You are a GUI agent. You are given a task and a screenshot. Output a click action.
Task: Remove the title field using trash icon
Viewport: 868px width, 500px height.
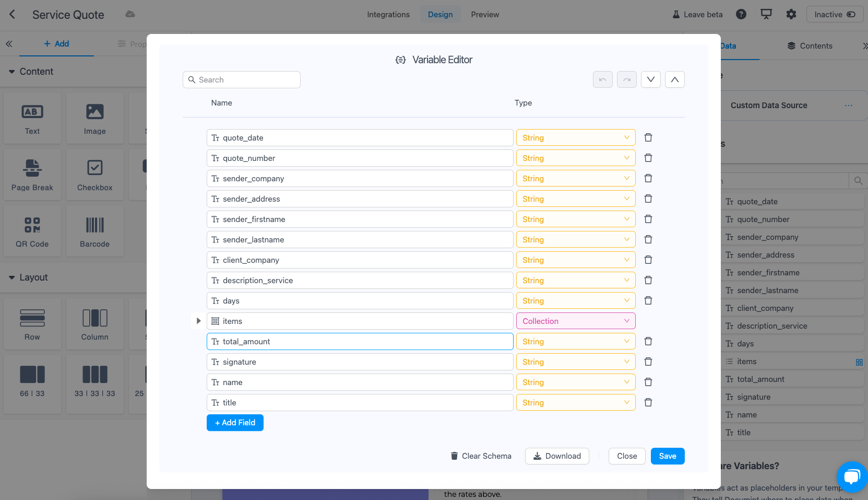coord(648,402)
